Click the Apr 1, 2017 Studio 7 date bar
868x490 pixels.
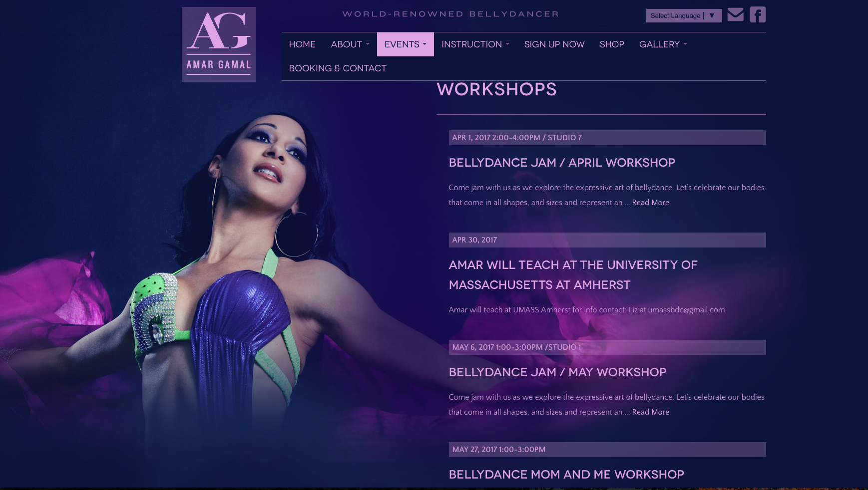pyautogui.click(x=607, y=138)
